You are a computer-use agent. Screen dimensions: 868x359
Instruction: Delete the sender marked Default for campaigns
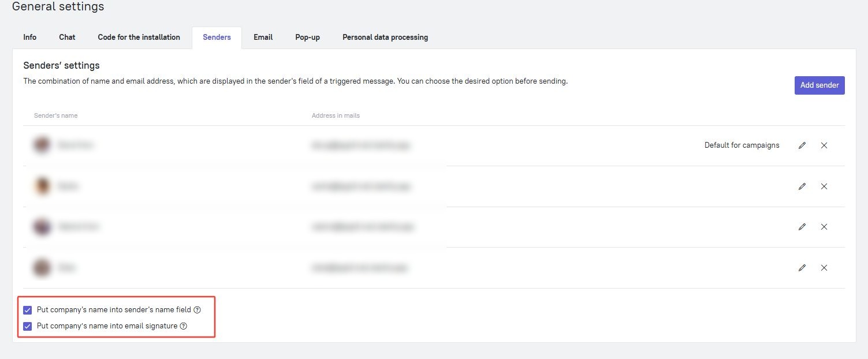coord(824,145)
